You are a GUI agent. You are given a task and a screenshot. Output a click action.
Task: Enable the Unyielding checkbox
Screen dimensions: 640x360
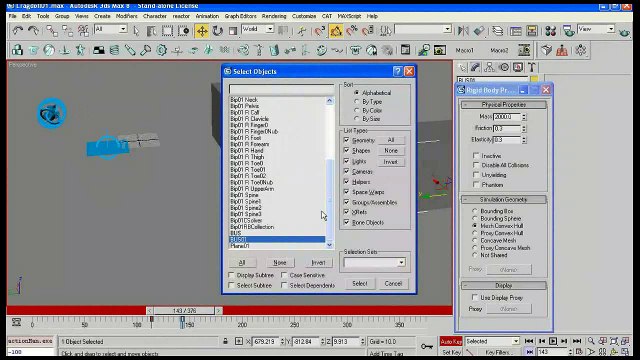coord(476,175)
